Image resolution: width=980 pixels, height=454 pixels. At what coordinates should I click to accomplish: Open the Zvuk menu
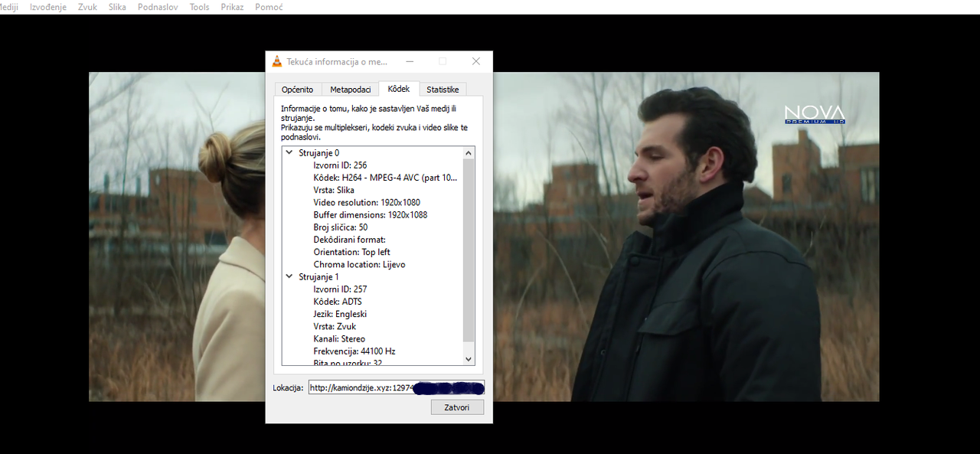pos(87,7)
